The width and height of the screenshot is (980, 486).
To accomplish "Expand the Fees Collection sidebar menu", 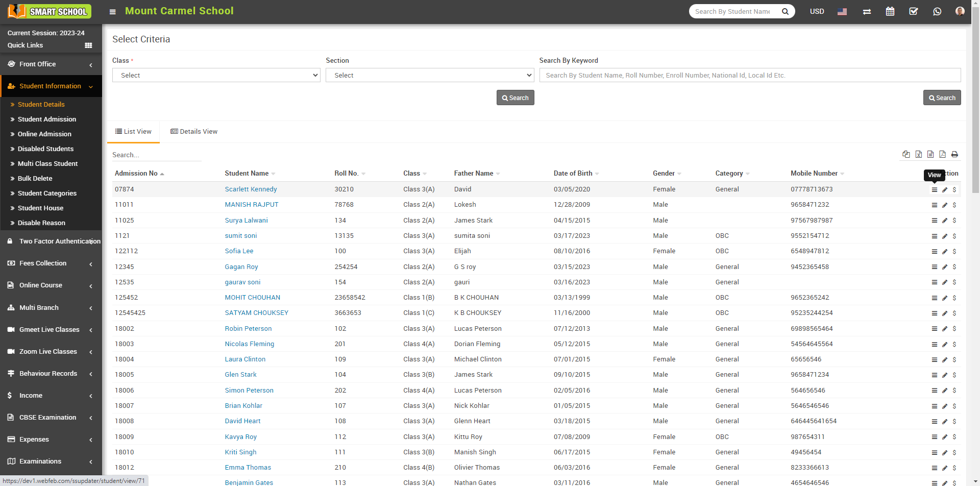I will (51, 263).
